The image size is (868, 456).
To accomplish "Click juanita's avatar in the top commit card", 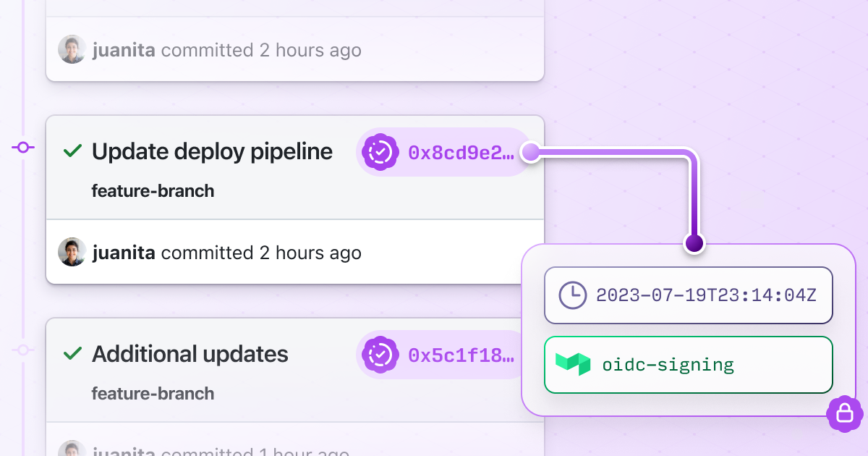I will coord(72,50).
